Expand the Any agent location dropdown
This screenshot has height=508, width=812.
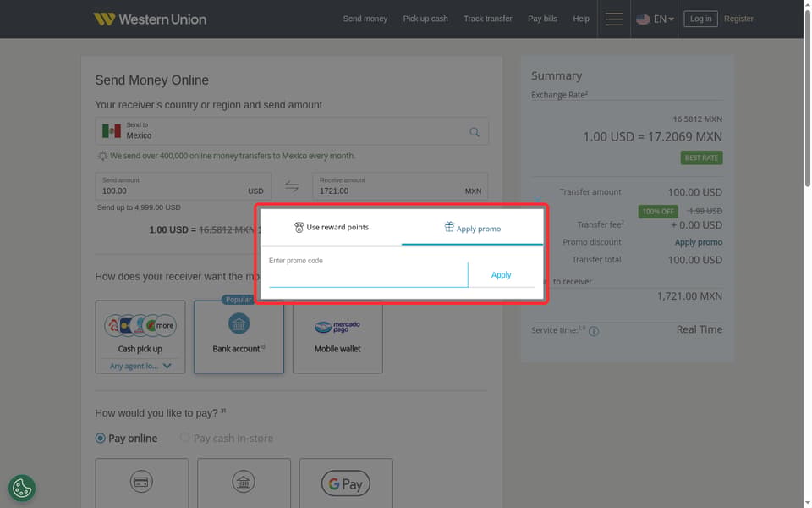point(140,366)
